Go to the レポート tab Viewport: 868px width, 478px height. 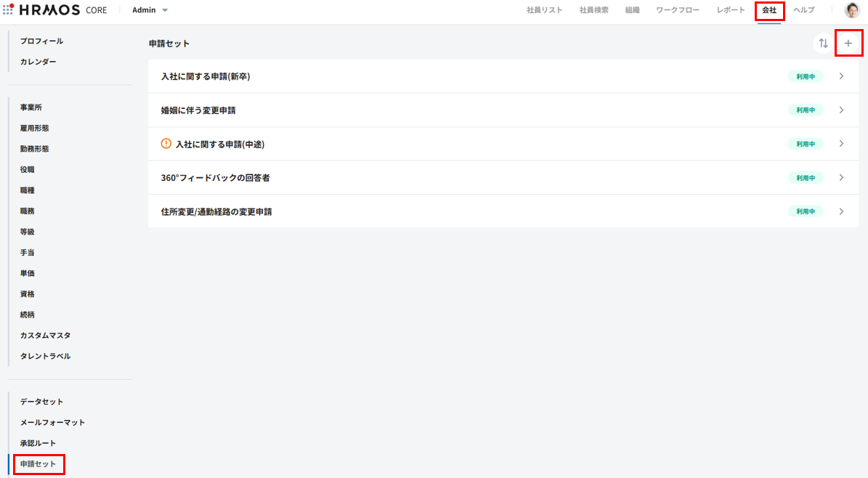(731, 10)
